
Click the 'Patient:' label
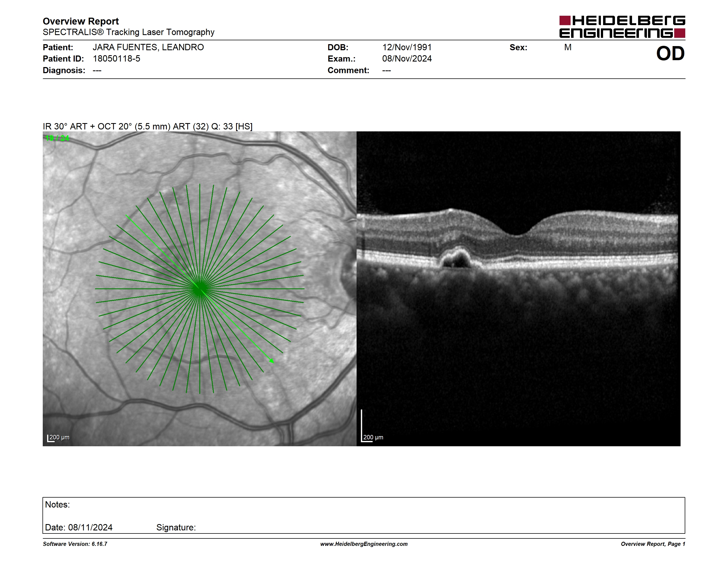point(58,47)
